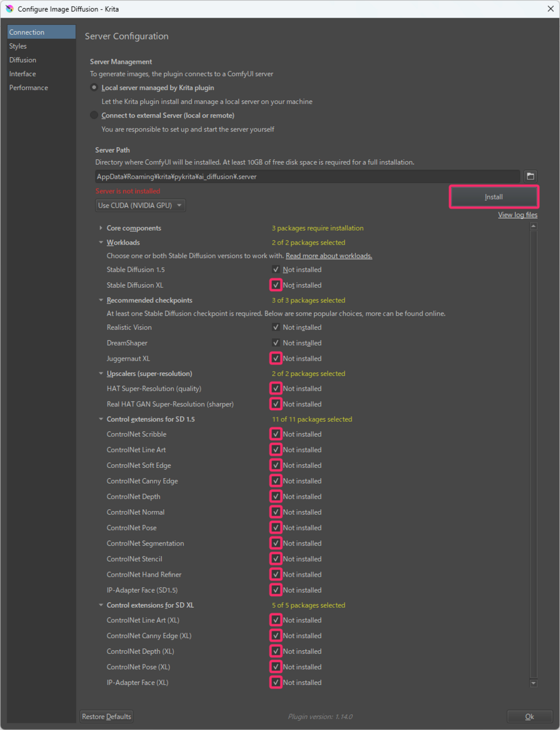Toggle ControlNet Stencil checkbox
Screen dimensions: 560x730
point(276,559)
